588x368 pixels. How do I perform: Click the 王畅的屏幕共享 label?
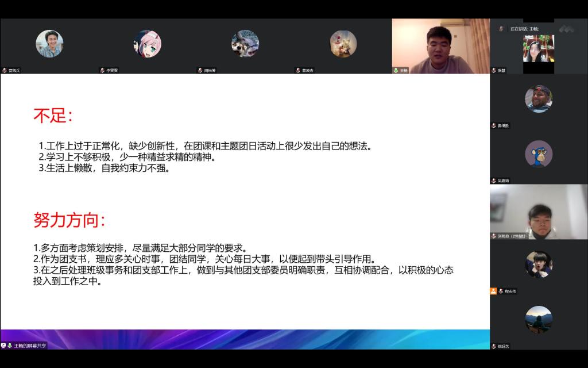coord(30,346)
